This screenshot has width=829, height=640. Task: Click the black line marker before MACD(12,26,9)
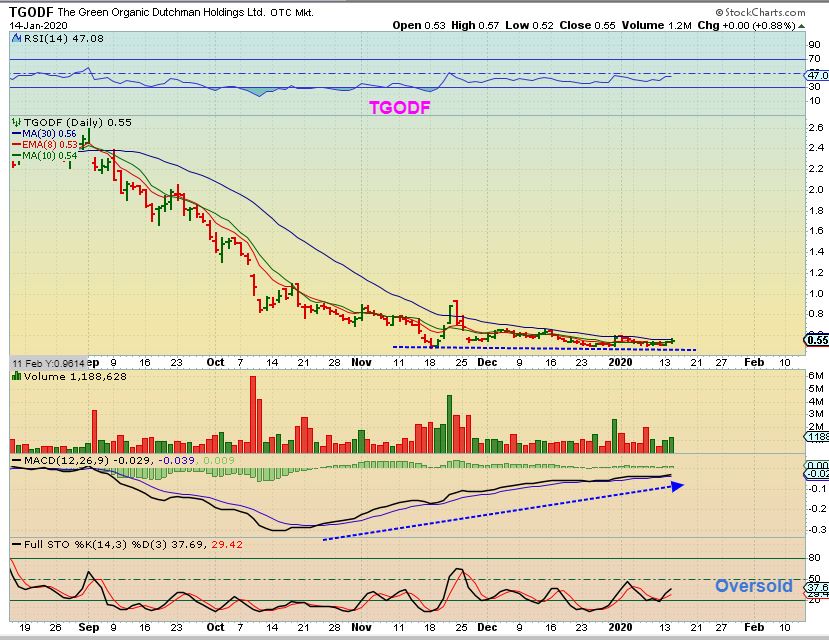coord(17,461)
